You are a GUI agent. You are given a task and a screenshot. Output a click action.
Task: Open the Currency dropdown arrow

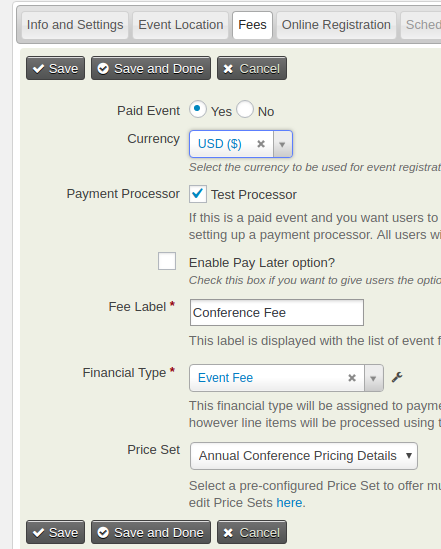click(282, 144)
